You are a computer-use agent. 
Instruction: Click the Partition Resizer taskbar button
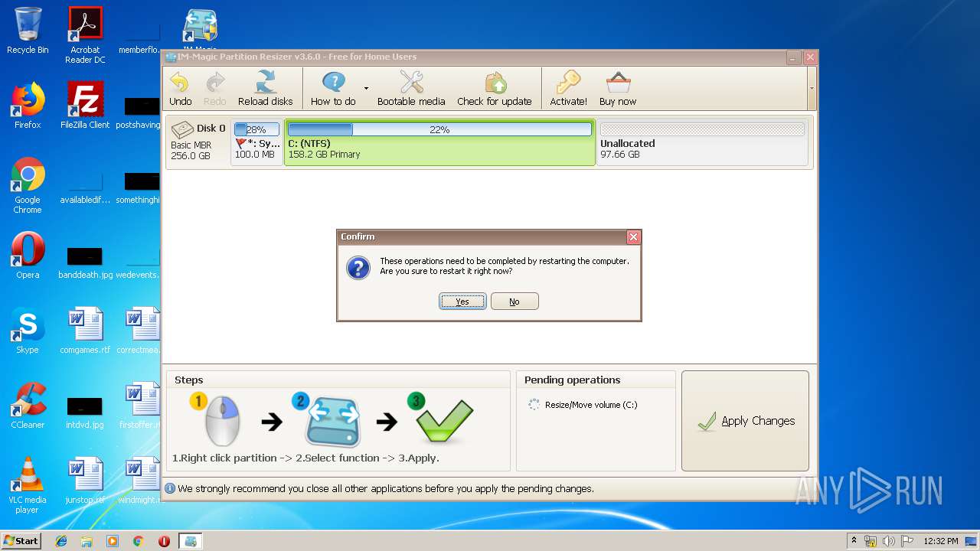[191, 541]
